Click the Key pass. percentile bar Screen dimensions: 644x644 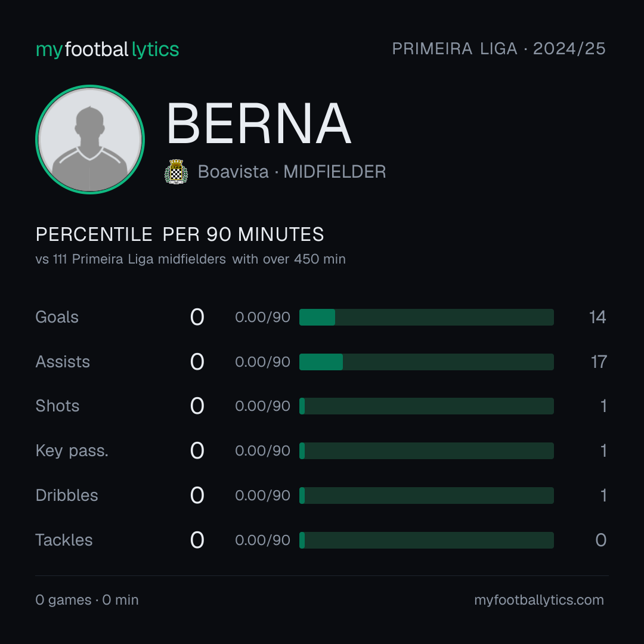pyautogui.click(x=426, y=451)
